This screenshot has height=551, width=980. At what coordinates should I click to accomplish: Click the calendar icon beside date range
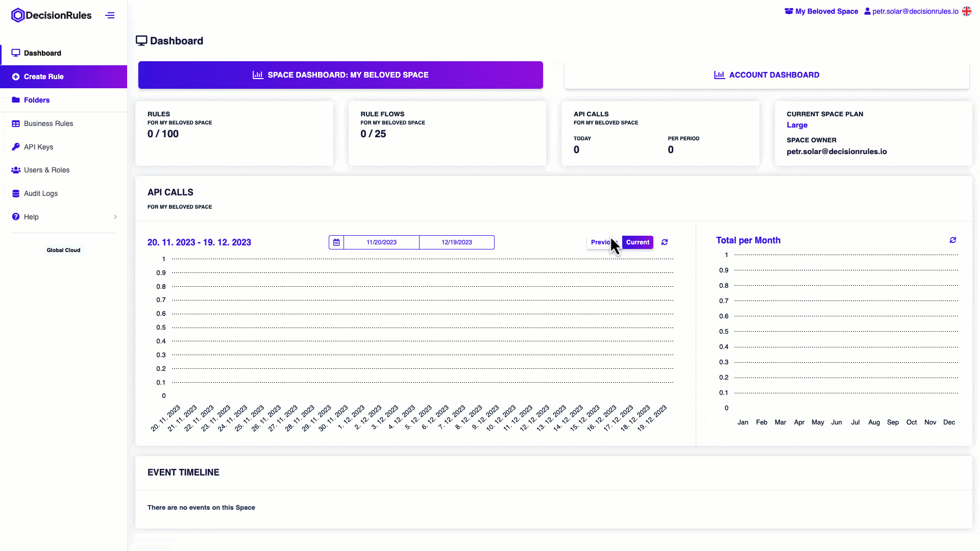tap(336, 242)
